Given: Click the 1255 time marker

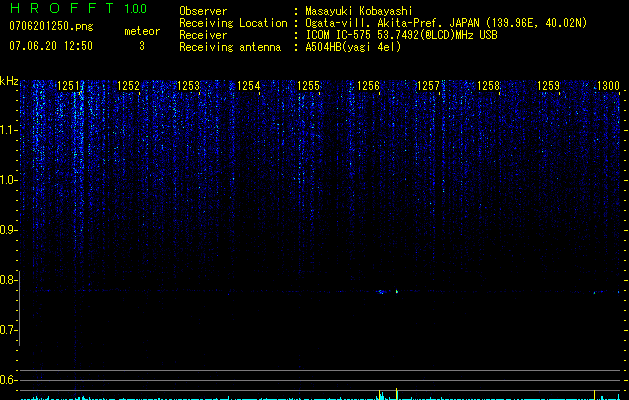Looking at the screenshot, I should [308, 86].
